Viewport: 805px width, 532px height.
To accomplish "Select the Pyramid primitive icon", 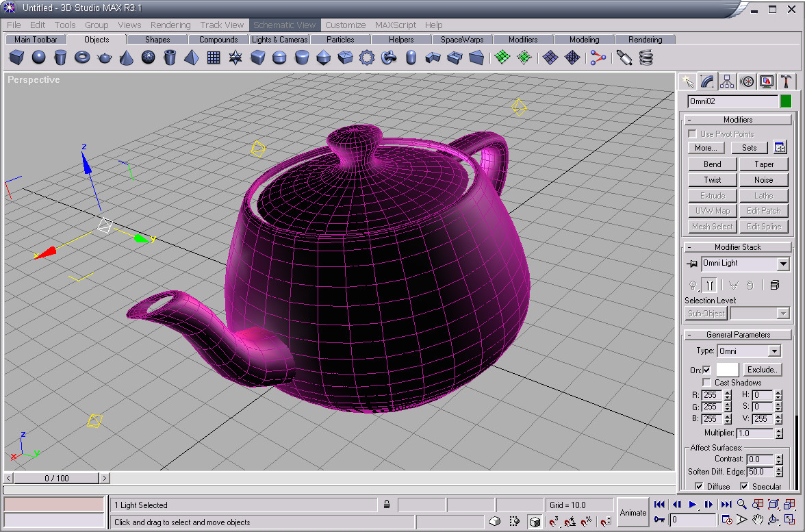I will coord(192,58).
